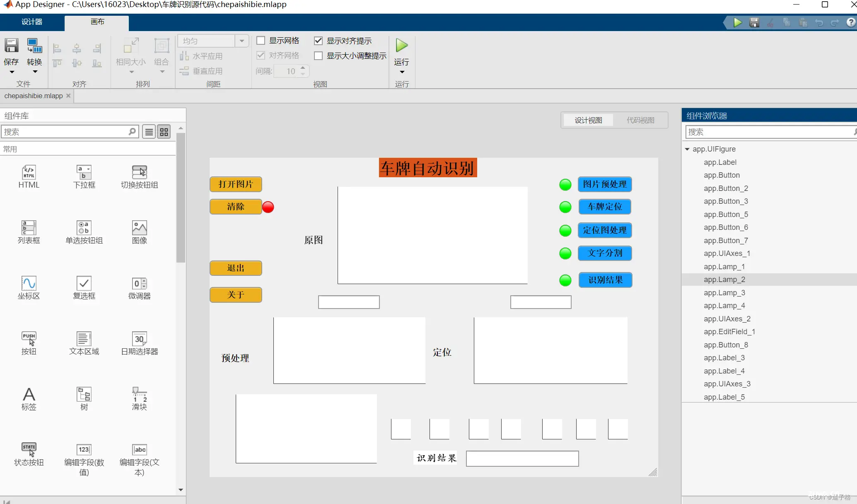Click the align bottom edges icon

[x=97, y=63]
